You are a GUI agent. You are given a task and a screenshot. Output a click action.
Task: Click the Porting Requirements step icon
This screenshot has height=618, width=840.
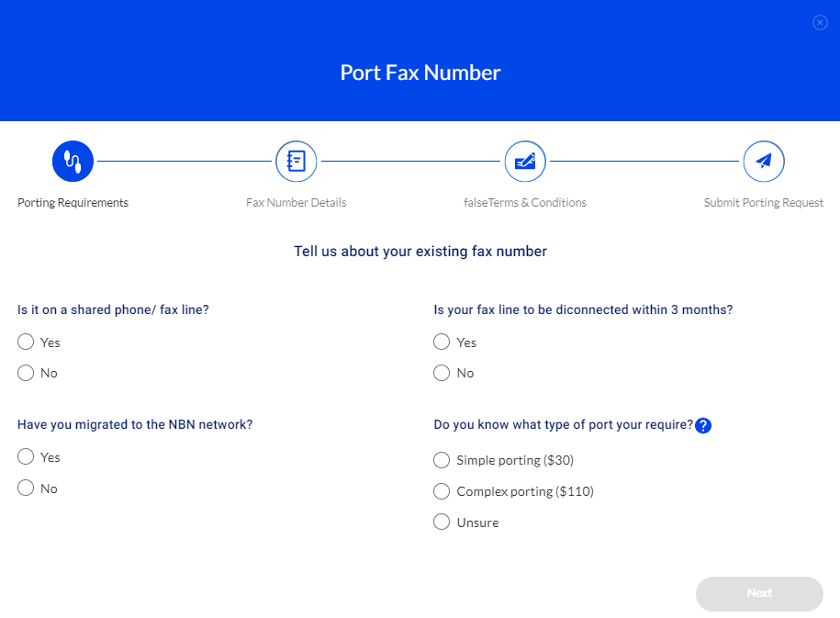tap(73, 161)
